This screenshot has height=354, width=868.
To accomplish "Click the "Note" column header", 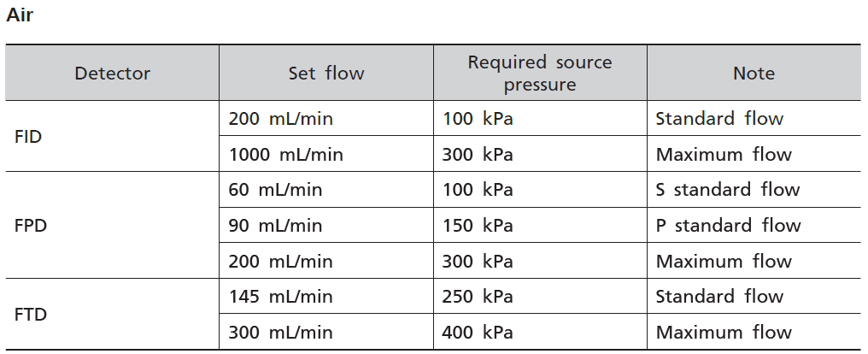I will [x=754, y=74].
